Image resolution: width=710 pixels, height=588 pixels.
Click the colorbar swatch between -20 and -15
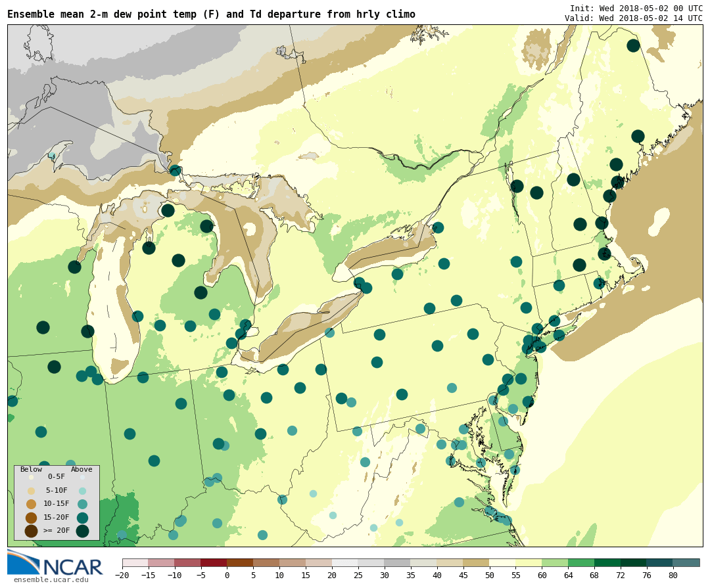135,562
